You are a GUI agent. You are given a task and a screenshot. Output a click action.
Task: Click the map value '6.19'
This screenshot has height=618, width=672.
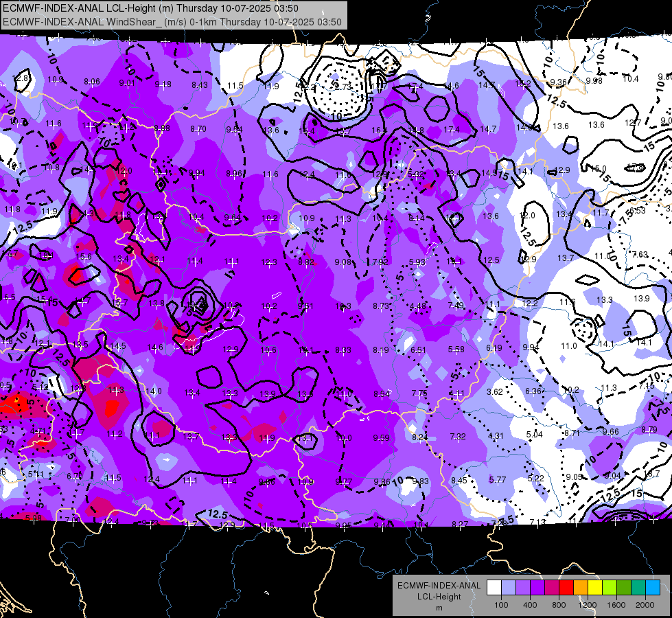(494, 348)
